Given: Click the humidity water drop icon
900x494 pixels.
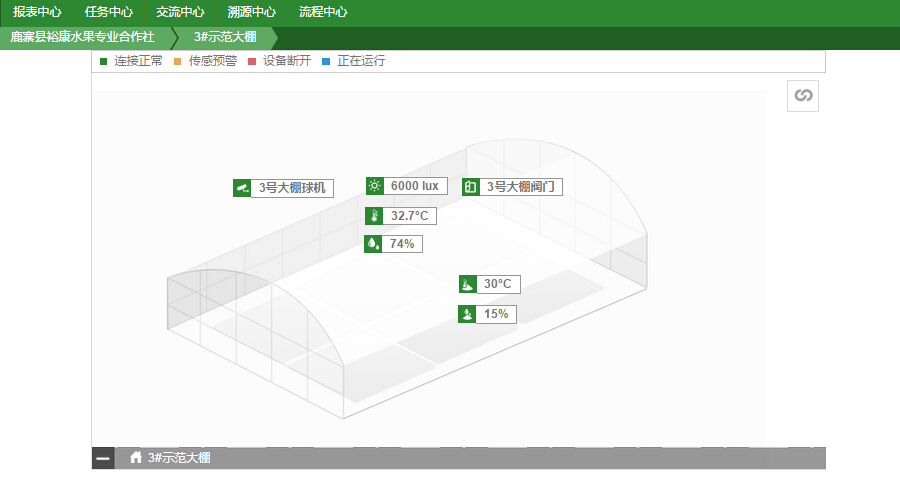Looking at the screenshot, I should tap(373, 244).
